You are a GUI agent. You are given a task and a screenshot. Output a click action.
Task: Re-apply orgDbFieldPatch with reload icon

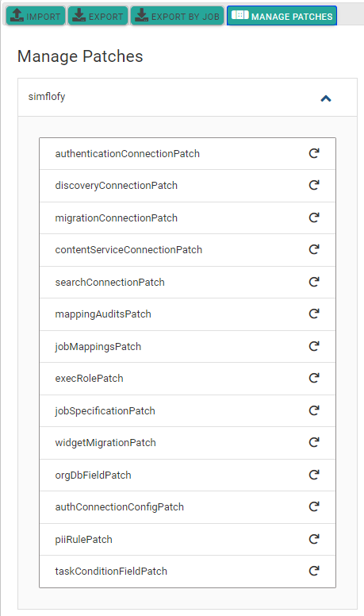point(314,475)
